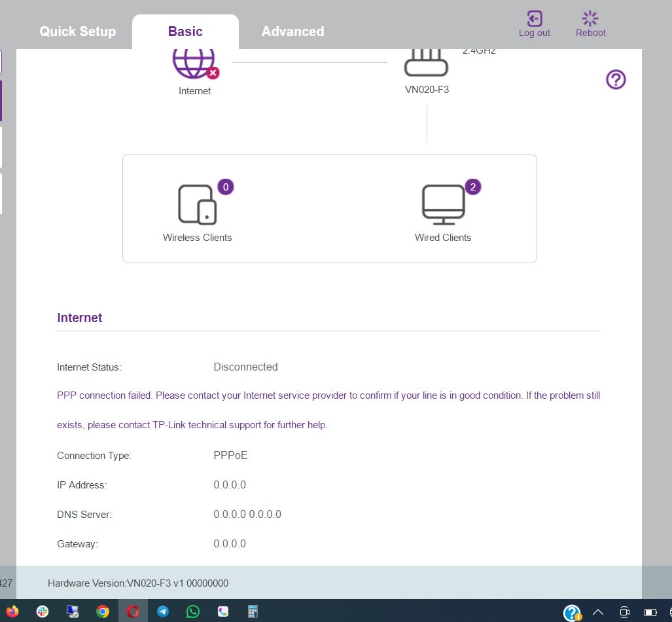Open Firefox from the taskbar
Viewport: 672px width, 622px height.
pos(12,612)
